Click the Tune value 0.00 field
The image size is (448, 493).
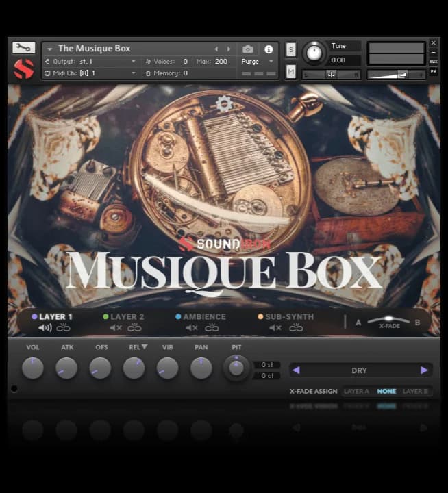[344, 60]
